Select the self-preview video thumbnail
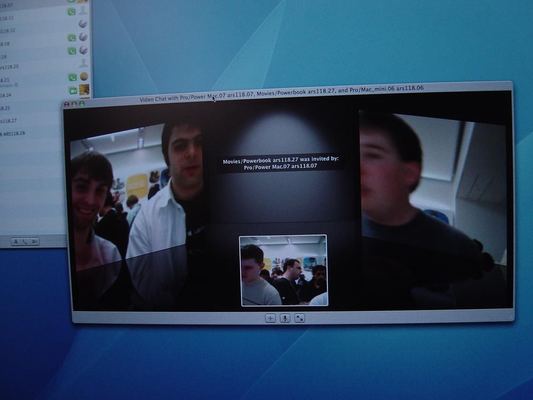 (284, 270)
